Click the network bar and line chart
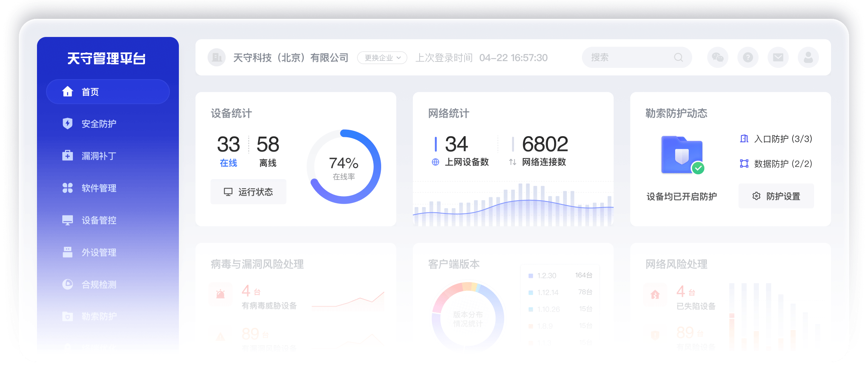The width and height of the screenshot is (868, 390). point(513,204)
